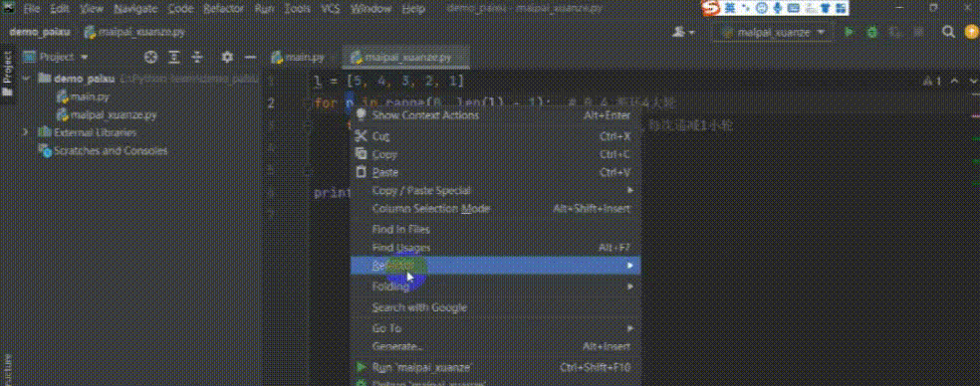Viewport: 980px width, 386px height.
Task: Click the Sogou input method S logo
Action: 711,8
